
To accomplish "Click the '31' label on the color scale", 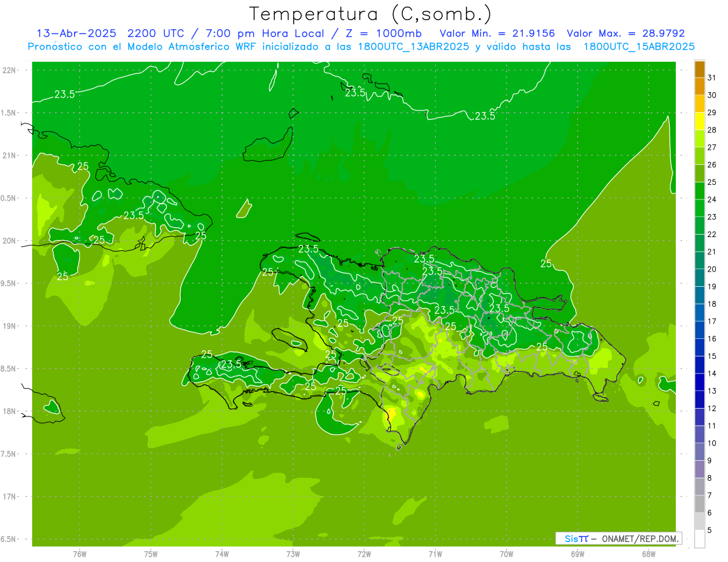I will coord(712,78).
